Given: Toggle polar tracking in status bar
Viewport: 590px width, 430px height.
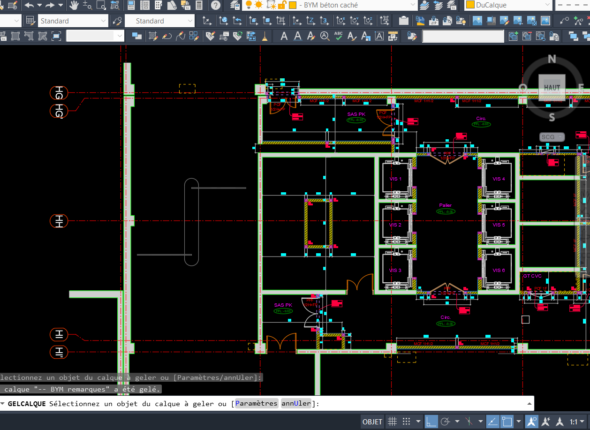Looking at the screenshot, I should point(445,422).
